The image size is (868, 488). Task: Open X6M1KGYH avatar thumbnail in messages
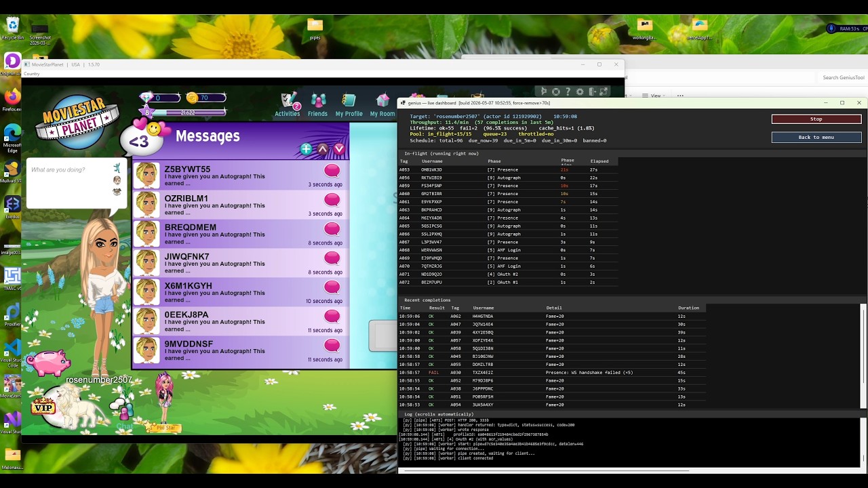(147, 292)
